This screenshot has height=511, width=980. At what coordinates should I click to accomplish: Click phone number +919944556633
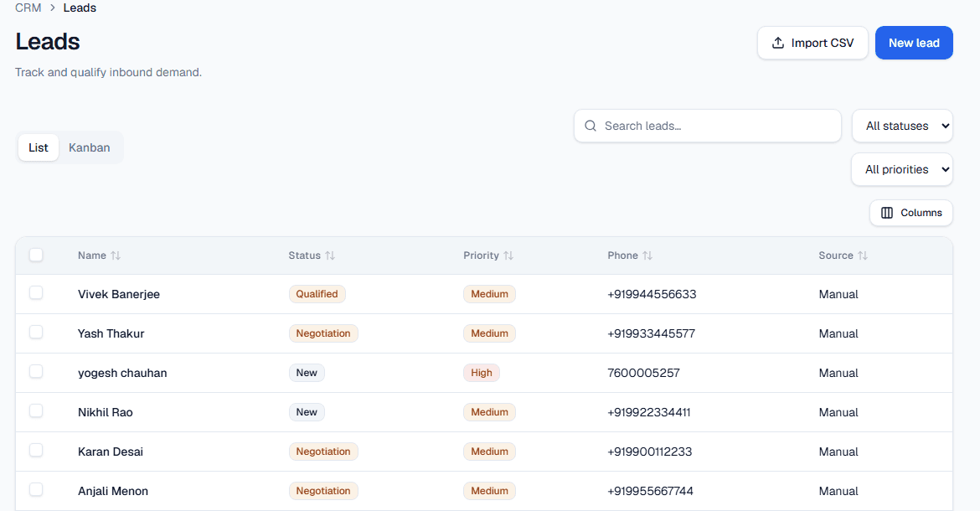[652, 294]
